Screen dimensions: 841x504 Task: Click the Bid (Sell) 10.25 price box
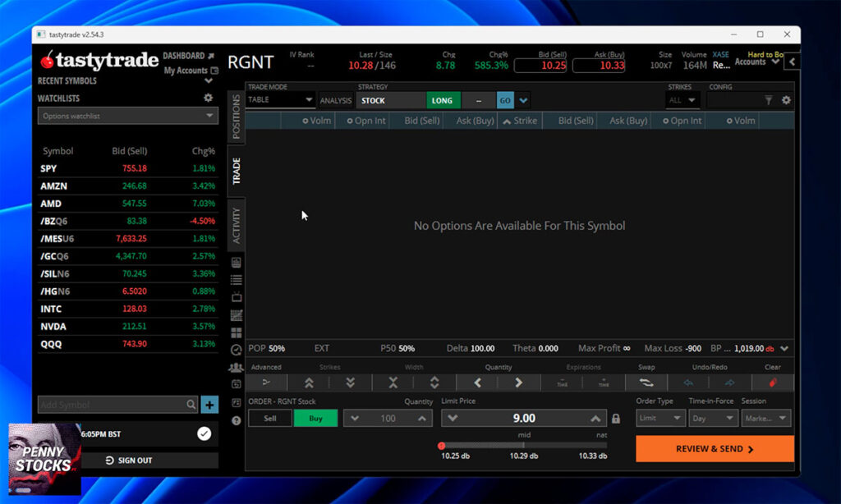[x=540, y=66]
